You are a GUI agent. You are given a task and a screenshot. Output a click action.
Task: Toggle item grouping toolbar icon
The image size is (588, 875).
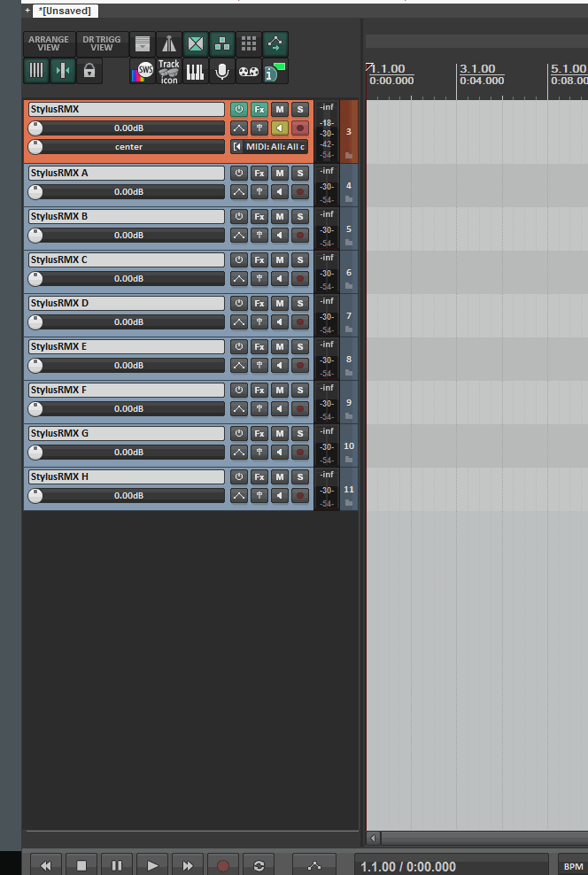[x=222, y=43]
